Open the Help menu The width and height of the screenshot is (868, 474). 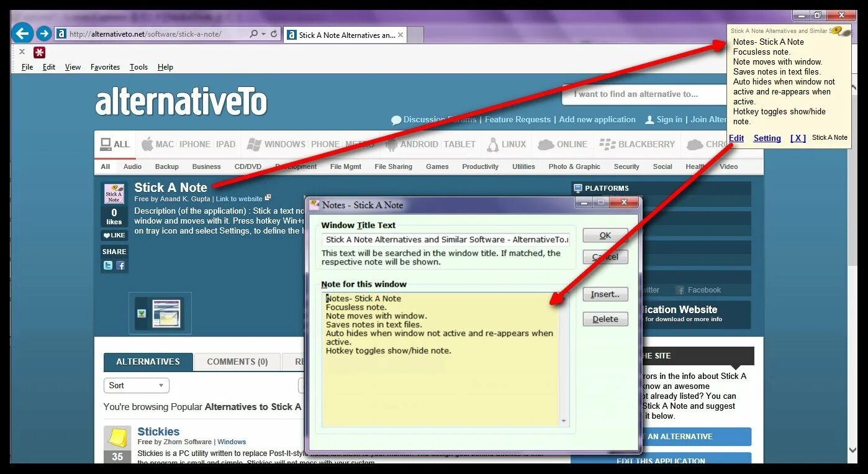pyautogui.click(x=165, y=67)
